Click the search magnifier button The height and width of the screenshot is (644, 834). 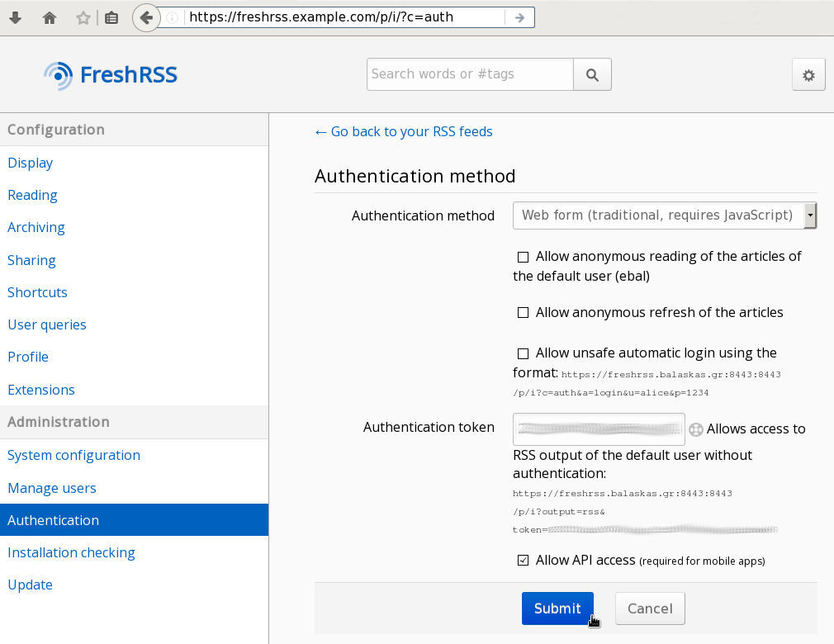coord(592,74)
